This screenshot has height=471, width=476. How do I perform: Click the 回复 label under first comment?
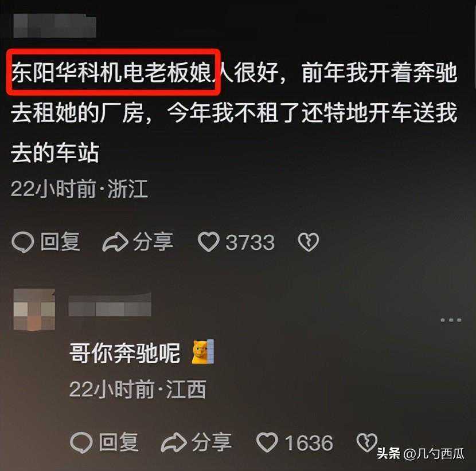coord(60,242)
